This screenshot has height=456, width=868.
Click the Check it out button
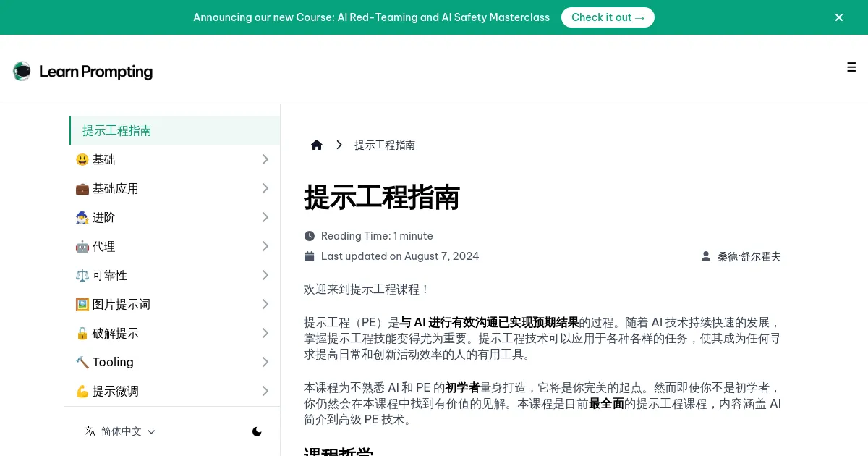[x=608, y=17]
